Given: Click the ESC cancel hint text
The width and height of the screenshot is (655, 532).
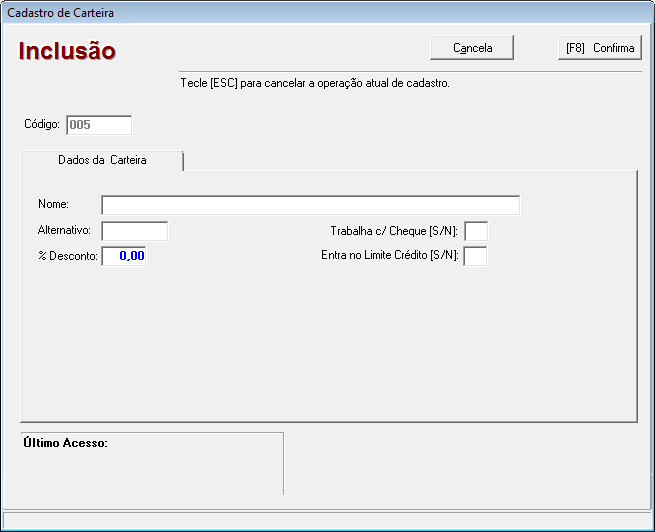Looking at the screenshot, I should coord(314,83).
